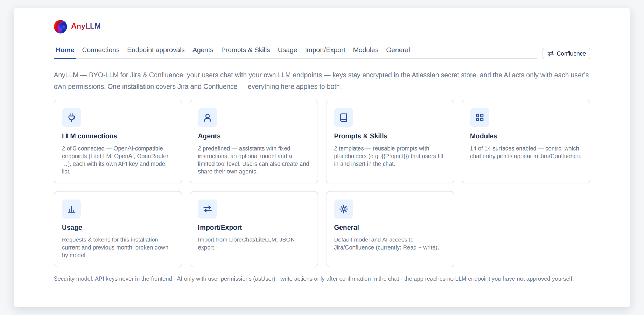Open the Usage card heading
Image resolution: width=644 pixels, height=315 pixels.
coord(72,227)
